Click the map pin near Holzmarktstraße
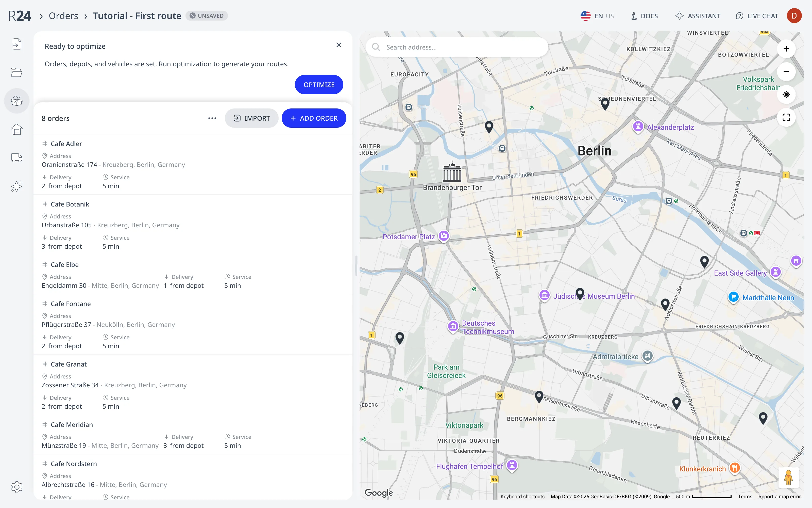The image size is (812, 508). [x=704, y=262]
